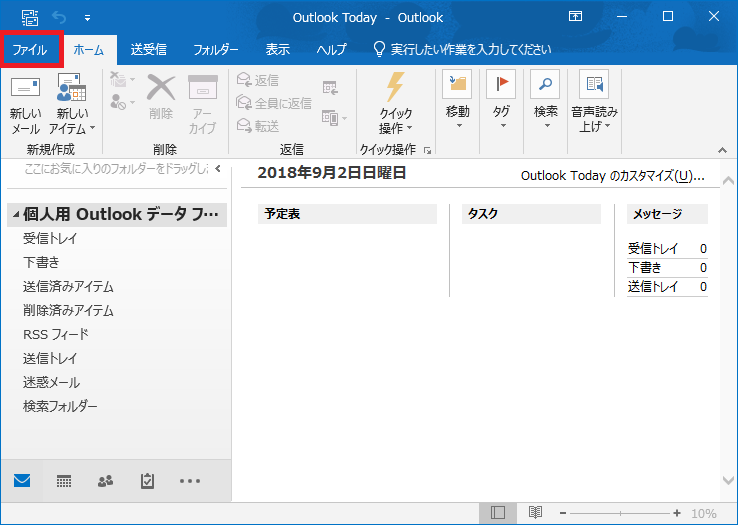Click zoom out minus button

563,513
